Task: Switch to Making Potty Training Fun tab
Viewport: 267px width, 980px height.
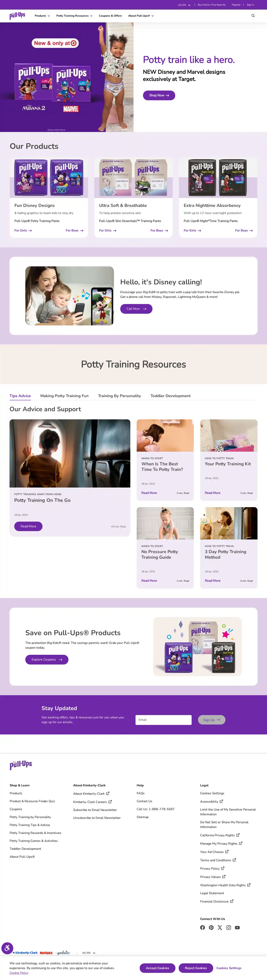Action: point(64,396)
